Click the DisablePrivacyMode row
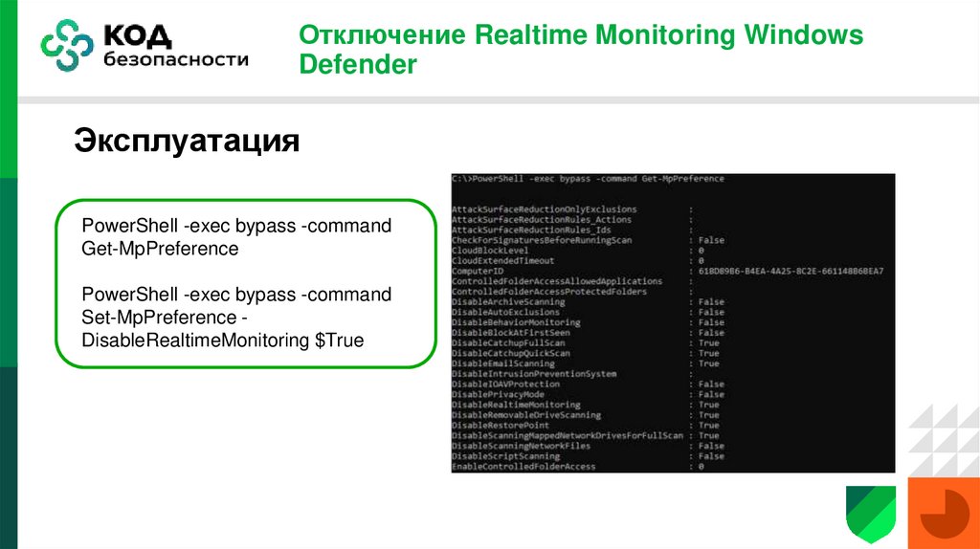This screenshot has height=549, width=980. coord(589,394)
